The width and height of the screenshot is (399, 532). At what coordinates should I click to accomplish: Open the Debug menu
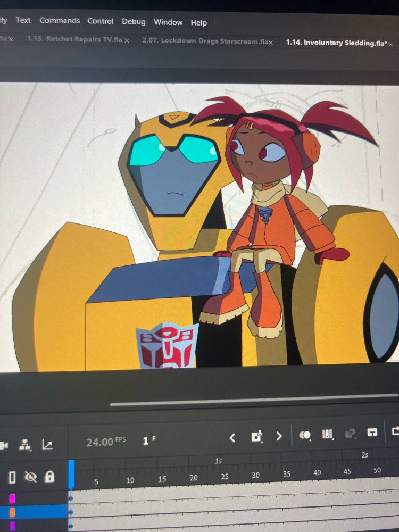coord(134,22)
